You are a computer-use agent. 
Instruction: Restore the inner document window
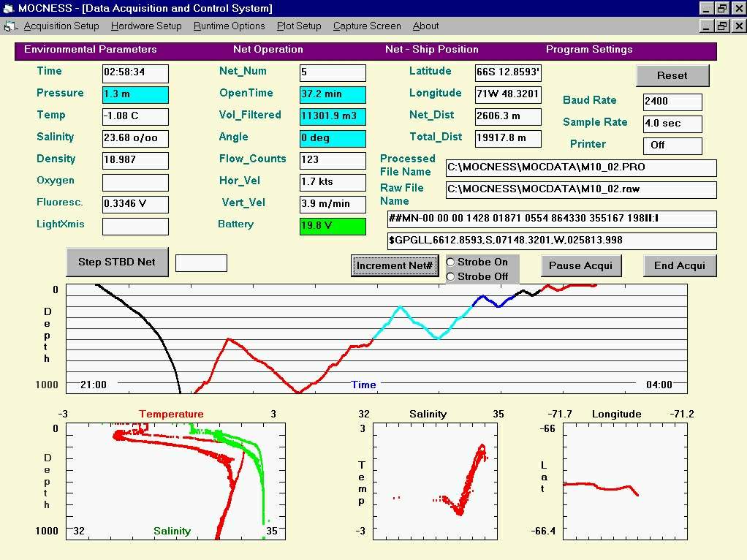722,26
